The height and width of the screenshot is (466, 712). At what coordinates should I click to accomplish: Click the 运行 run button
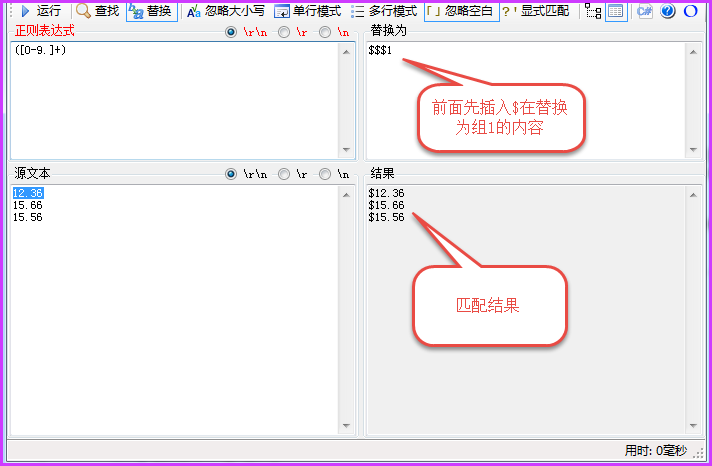pyautogui.click(x=40, y=11)
